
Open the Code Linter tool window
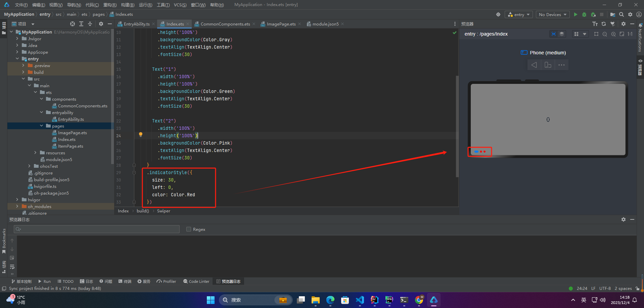click(x=196, y=281)
